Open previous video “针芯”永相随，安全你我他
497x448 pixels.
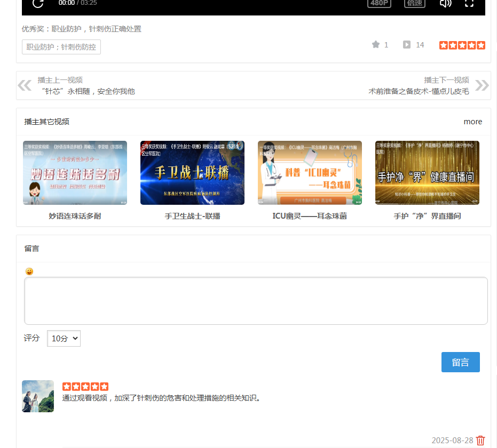(88, 91)
